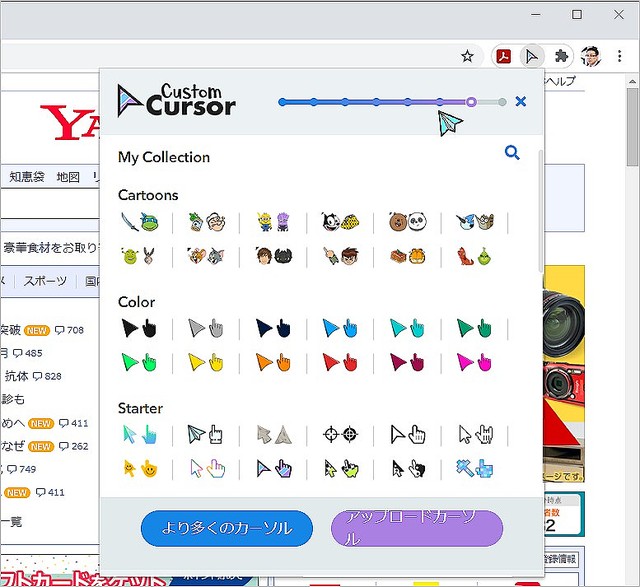Pick the Garfield lasagna cursor pack
Viewport: 640px width, 587px height.
point(407,256)
